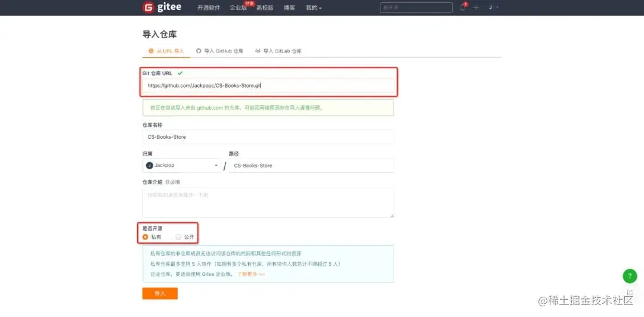Click the 路径 CS-Books-Store input field
The image size is (644, 317).
point(311,166)
